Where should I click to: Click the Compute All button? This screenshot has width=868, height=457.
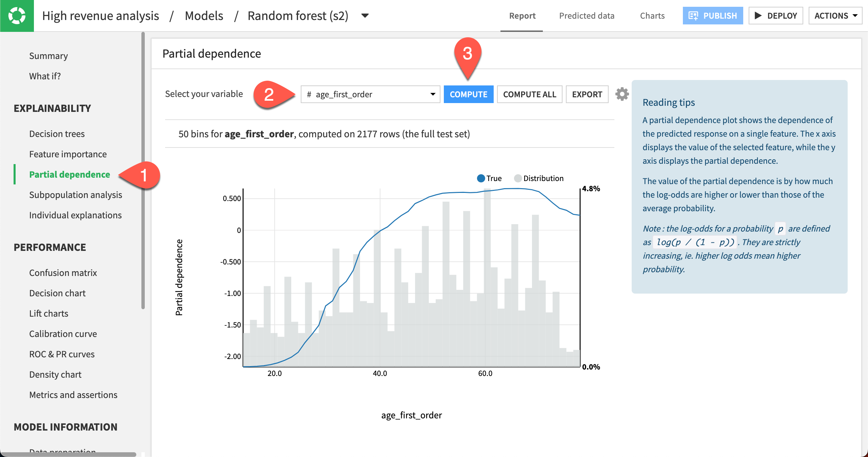coord(529,94)
